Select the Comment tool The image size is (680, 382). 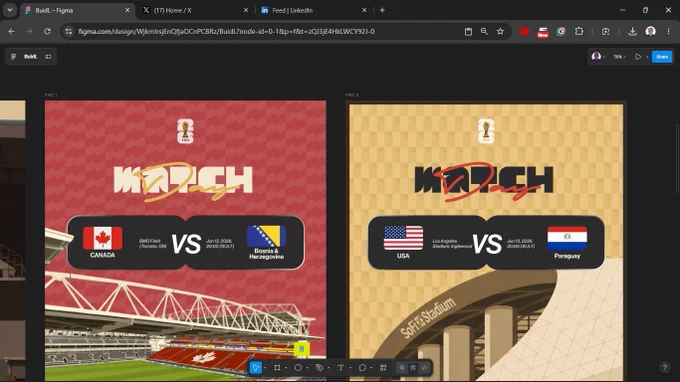point(362,368)
